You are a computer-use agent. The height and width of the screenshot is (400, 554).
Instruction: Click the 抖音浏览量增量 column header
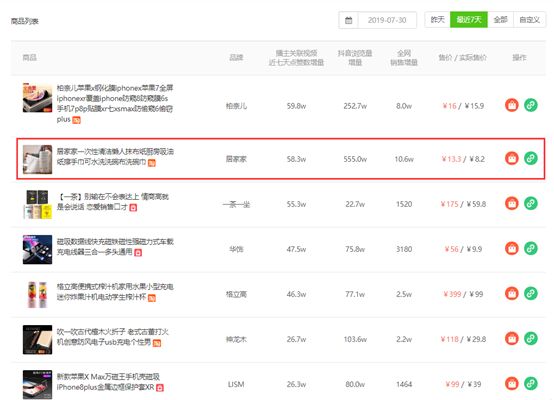tap(355, 58)
